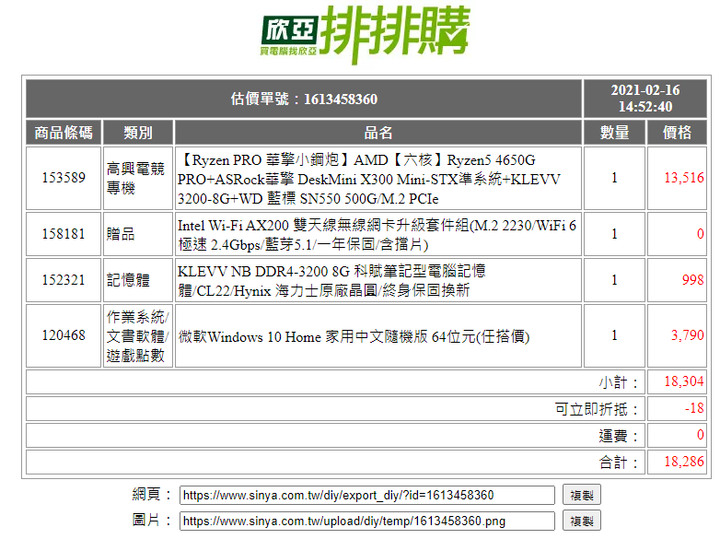Click the 品名 column header
Screen dimensions: 720x539
(378, 133)
